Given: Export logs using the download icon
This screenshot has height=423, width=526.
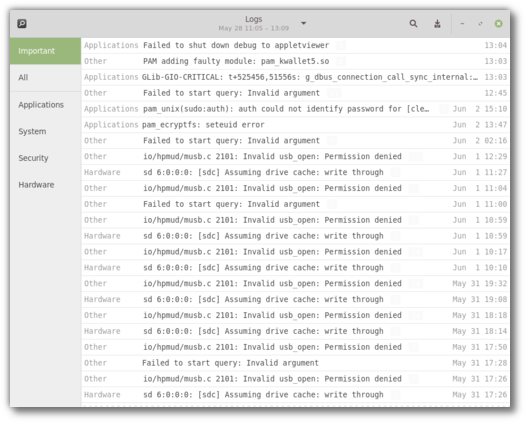Looking at the screenshot, I should pyautogui.click(x=437, y=24).
